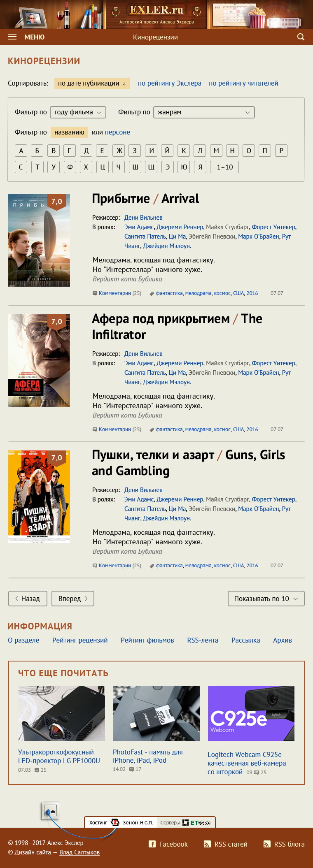Expand the Показывать по 10 dropdown
This screenshot has height=868, width=313.
(266, 599)
